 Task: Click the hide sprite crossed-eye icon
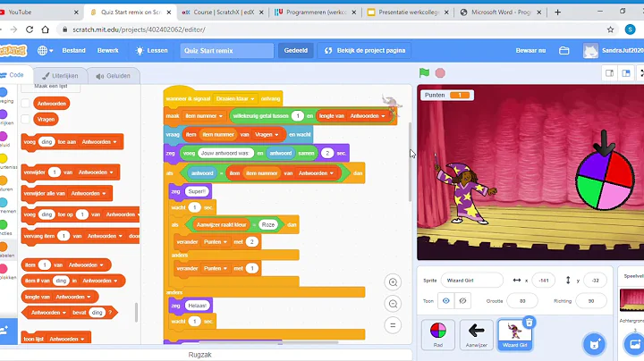(x=462, y=301)
